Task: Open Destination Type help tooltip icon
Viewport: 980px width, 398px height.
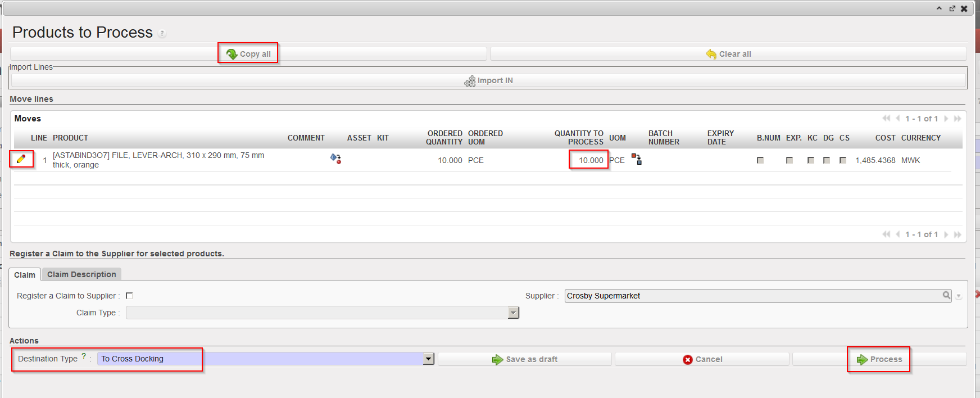Action: click(x=84, y=356)
